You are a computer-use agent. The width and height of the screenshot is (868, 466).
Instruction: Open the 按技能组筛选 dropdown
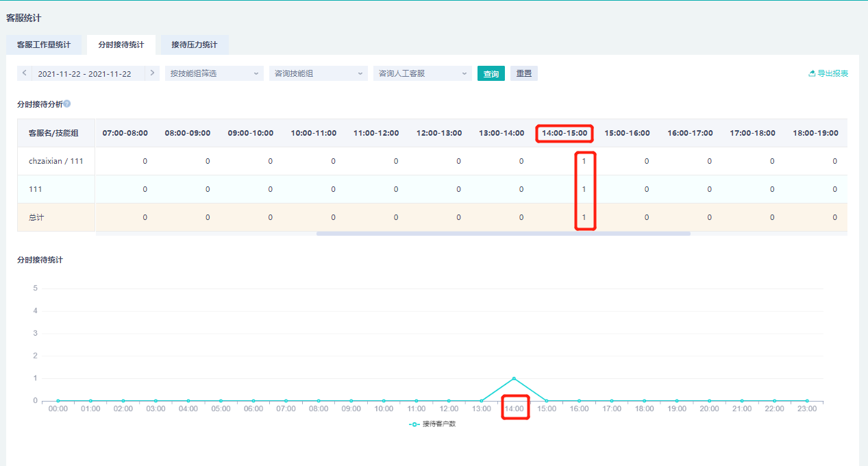214,73
